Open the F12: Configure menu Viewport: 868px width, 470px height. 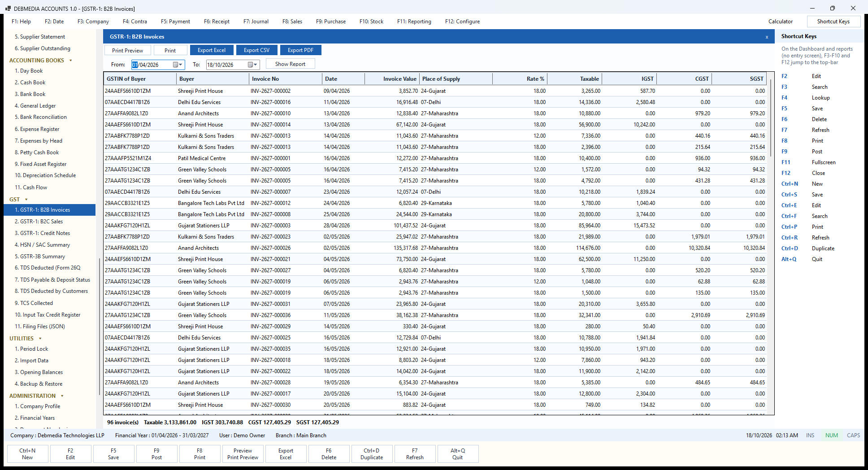(462, 22)
